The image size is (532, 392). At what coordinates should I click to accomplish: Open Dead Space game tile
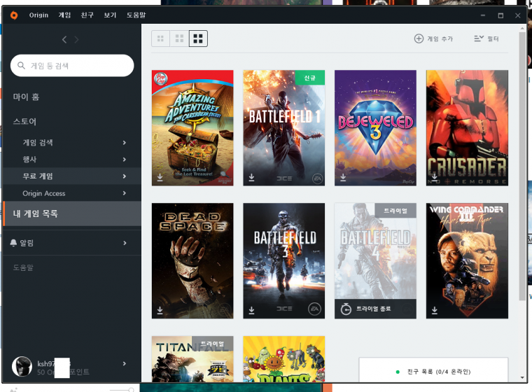click(x=192, y=261)
